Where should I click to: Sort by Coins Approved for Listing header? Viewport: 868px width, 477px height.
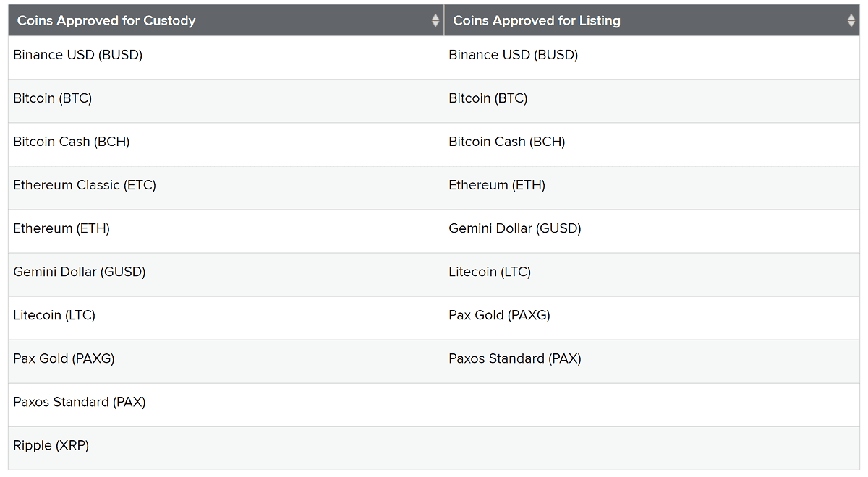click(x=537, y=20)
